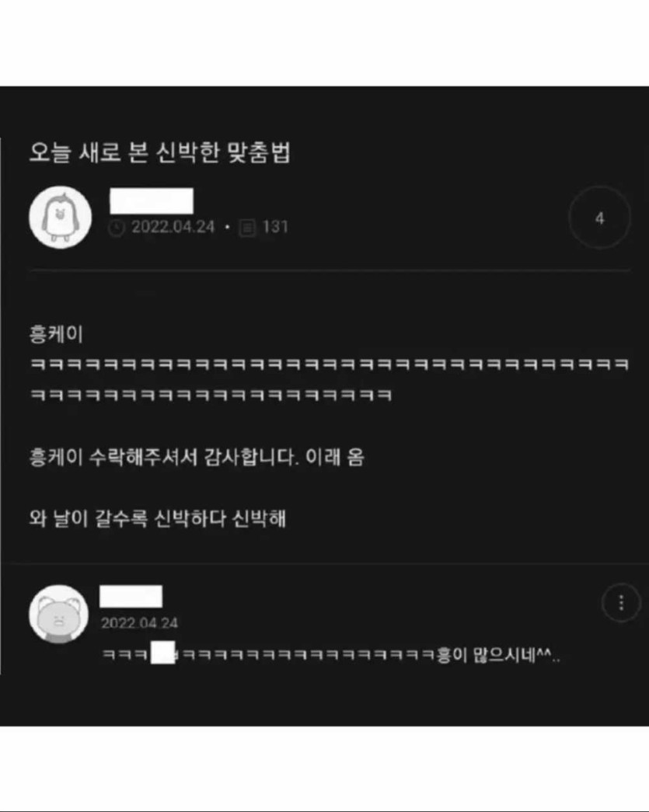649x812 pixels.
Task: Click the first body line 흥케이
Action: pos(56,334)
